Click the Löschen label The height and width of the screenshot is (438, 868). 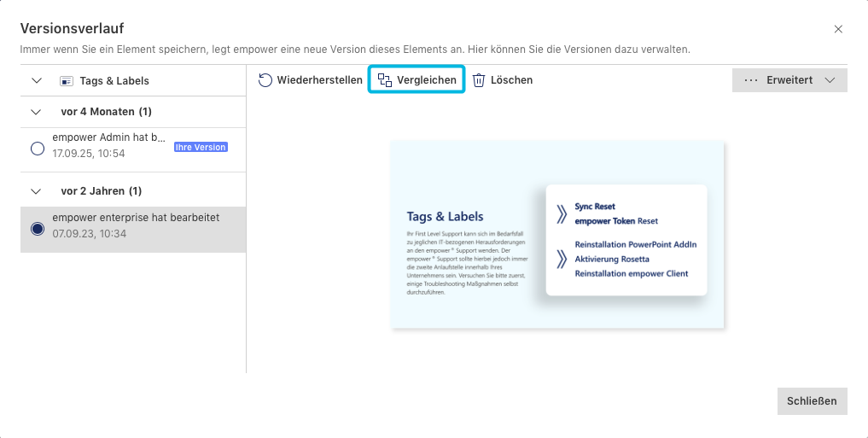[511, 80]
